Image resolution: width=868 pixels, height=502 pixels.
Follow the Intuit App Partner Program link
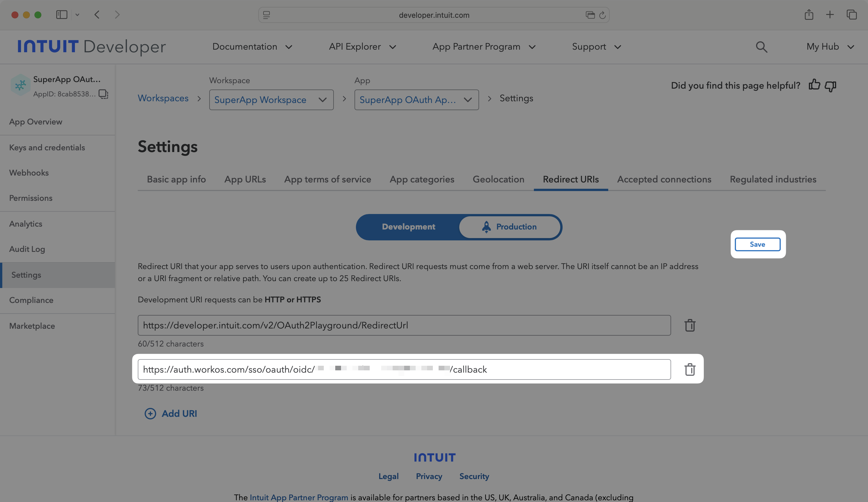pos(299,497)
